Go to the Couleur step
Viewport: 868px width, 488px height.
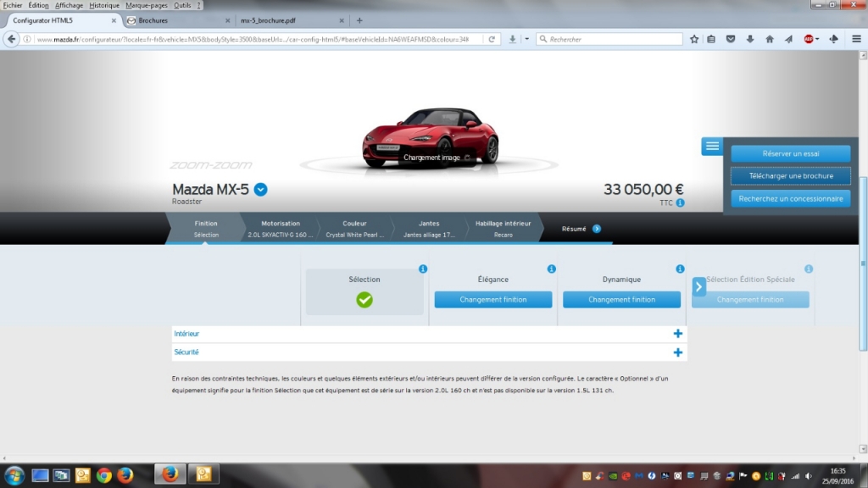tap(354, 229)
